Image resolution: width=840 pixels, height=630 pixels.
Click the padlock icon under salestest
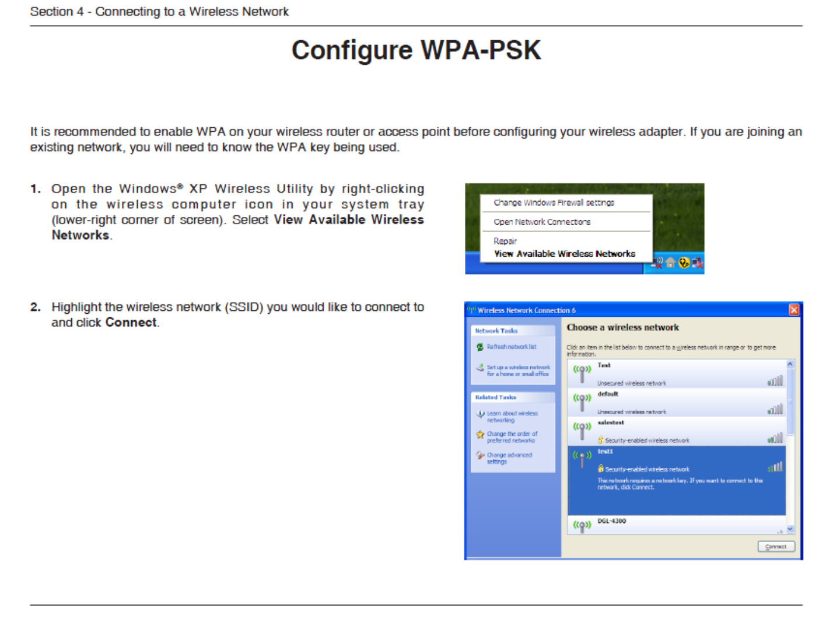(x=601, y=440)
